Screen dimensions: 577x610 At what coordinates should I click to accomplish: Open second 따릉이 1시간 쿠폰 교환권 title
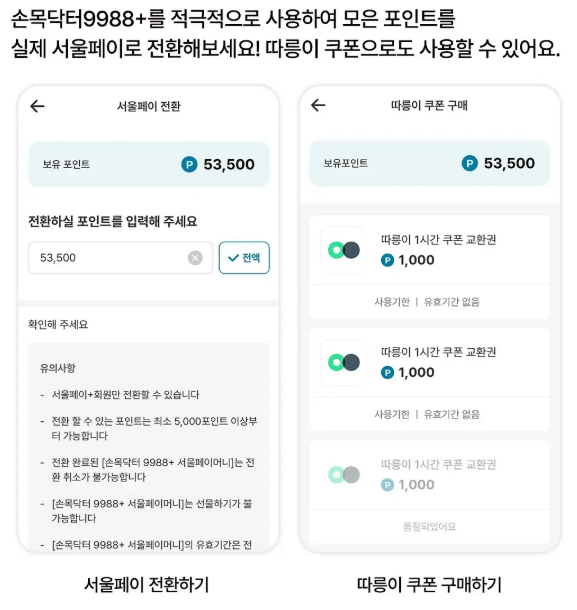click(x=438, y=352)
